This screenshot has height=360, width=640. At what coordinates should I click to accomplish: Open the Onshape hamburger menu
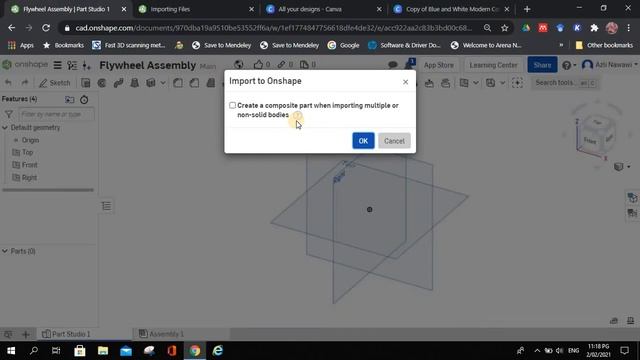[x=58, y=65]
